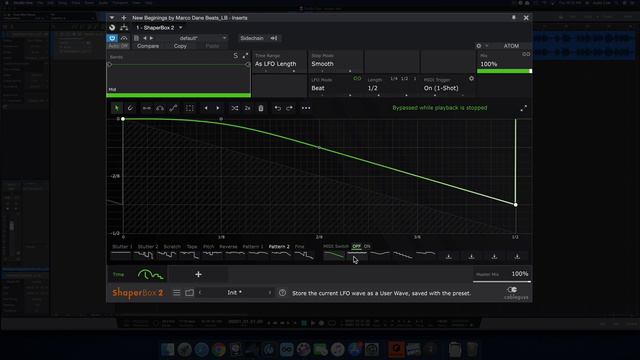
Task: Go to previous preset arrow near Init
Action: click(x=200, y=293)
